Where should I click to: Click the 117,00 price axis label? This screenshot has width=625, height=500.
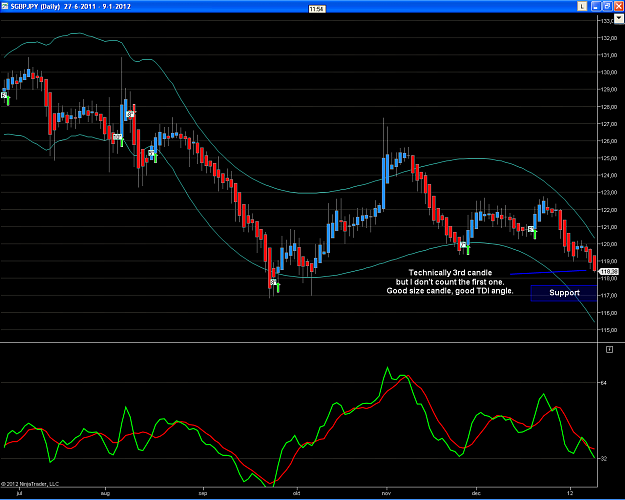pyautogui.click(x=609, y=295)
